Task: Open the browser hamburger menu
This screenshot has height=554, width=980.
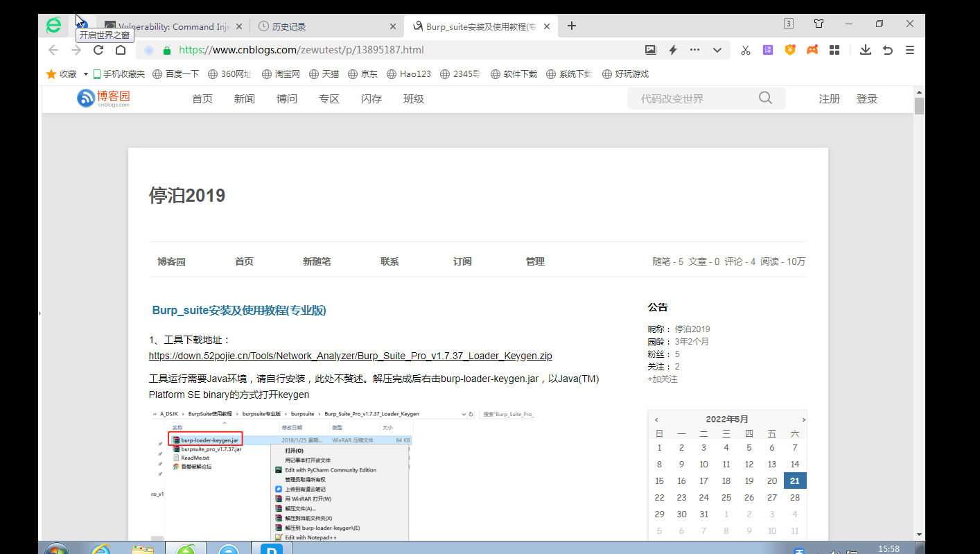Action: click(x=910, y=50)
